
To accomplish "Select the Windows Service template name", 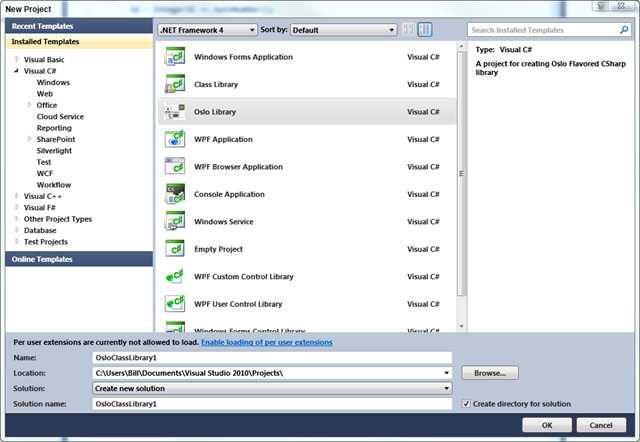I will (x=224, y=222).
